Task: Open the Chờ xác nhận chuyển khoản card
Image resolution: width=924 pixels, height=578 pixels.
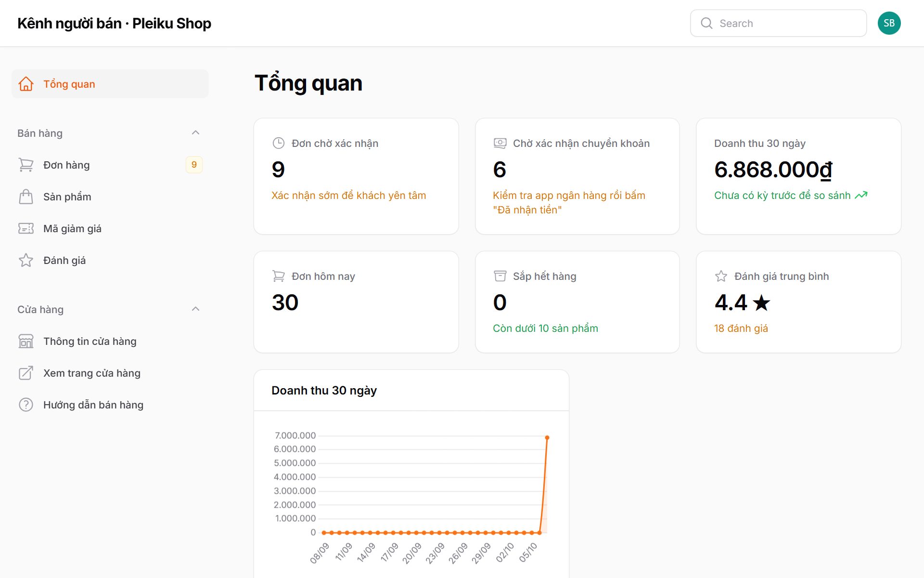Action: [x=577, y=176]
